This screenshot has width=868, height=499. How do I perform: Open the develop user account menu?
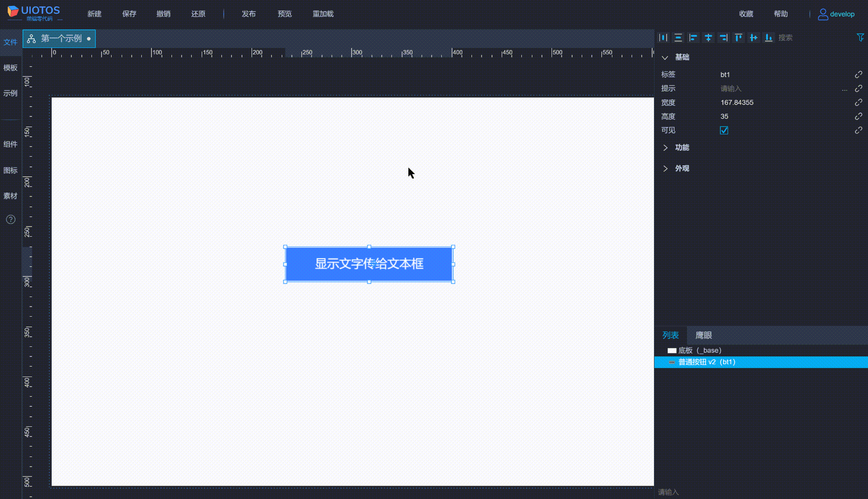[x=836, y=14]
